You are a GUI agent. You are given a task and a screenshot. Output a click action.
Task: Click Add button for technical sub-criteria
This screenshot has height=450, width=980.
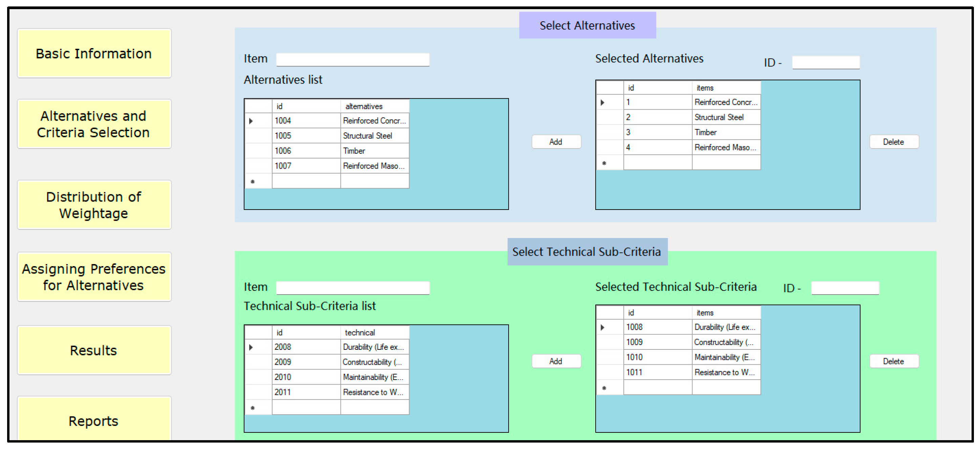[556, 361]
